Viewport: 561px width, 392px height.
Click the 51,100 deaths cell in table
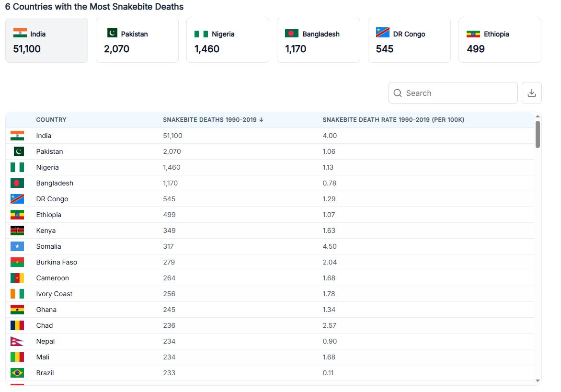pyautogui.click(x=172, y=136)
